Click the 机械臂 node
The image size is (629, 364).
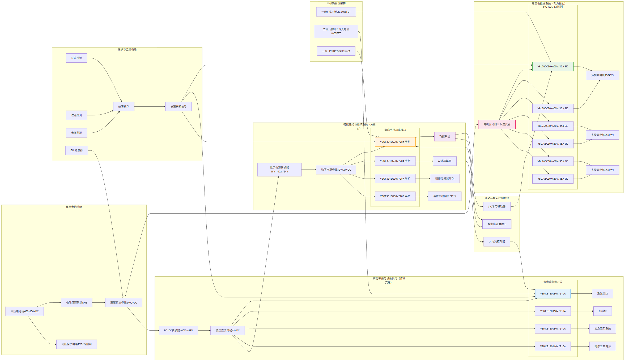point(602,311)
